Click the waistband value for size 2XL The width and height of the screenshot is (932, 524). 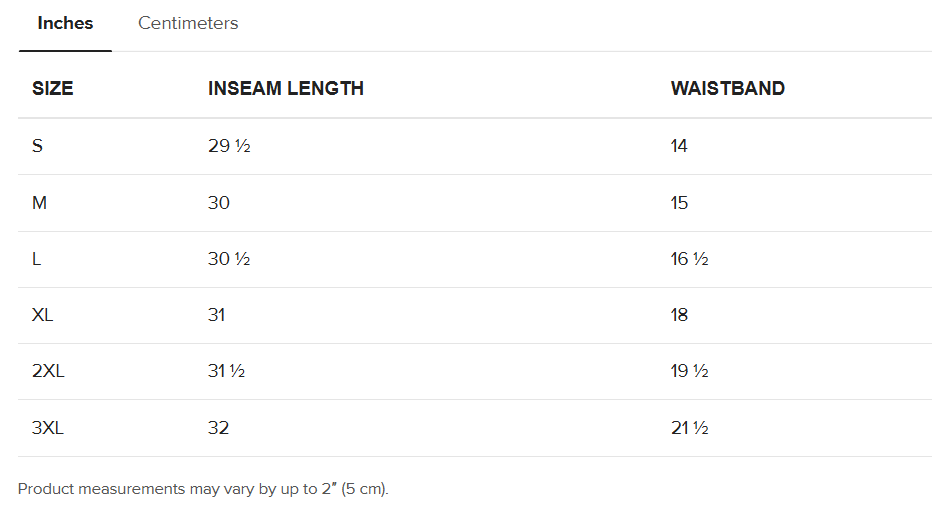690,371
